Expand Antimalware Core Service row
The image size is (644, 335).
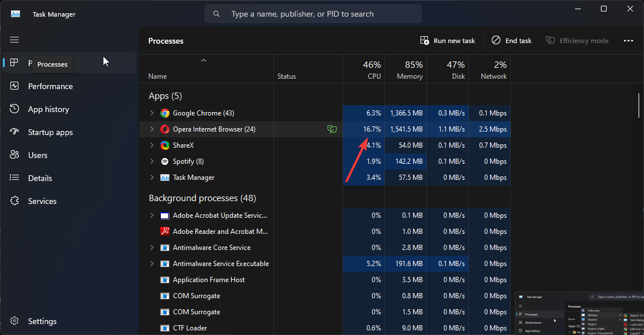pos(152,248)
